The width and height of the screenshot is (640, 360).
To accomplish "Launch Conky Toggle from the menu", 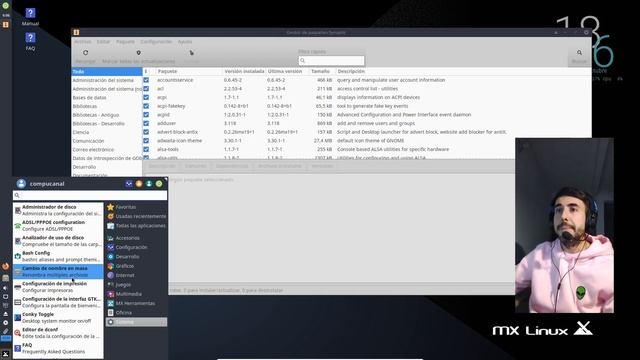I will 58,318.
